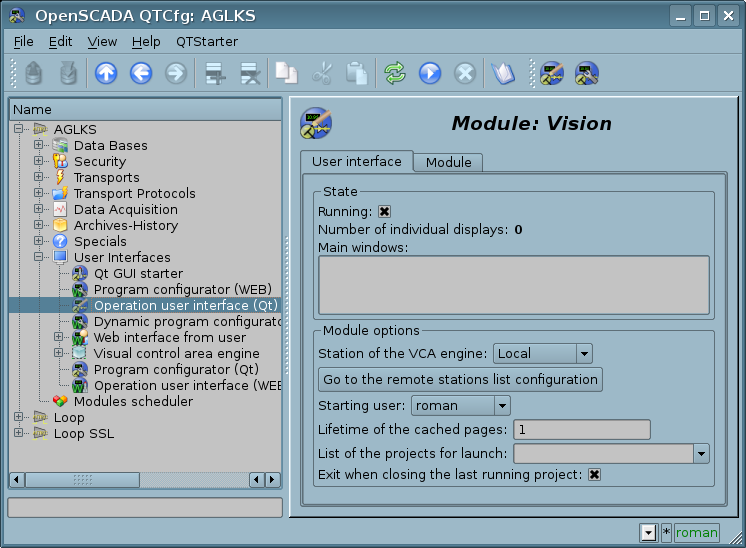Click the Up navigation arrow in toolbar
Image resolution: width=746 pixels, height=548 pixels.
106,73
